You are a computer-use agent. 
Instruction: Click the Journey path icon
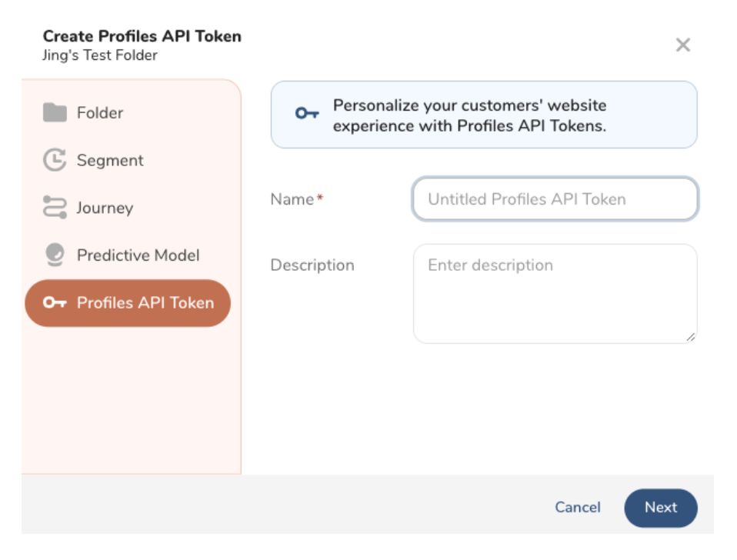55,208
